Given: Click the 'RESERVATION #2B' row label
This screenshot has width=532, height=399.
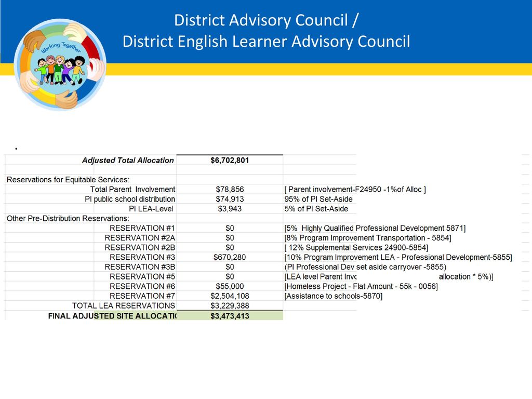Looking at the screenshot, I should [140, 247].
